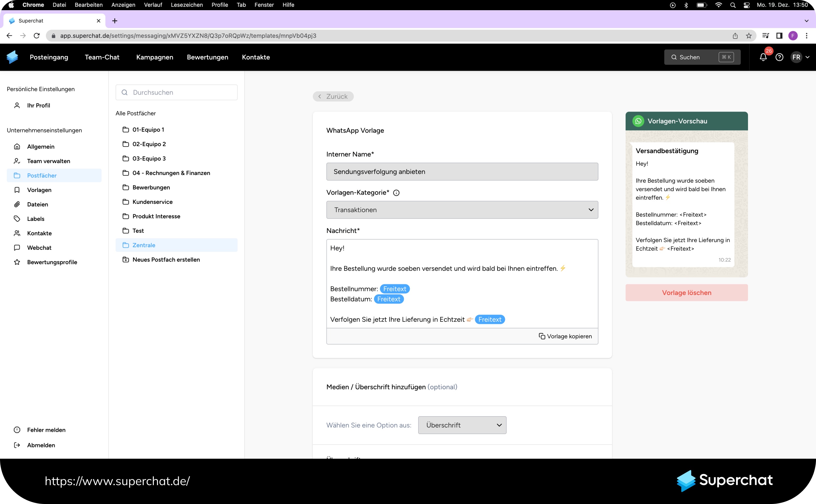Go back with the Zurück button
This screenshot has height=504, width=816.
tap(333, 96)
